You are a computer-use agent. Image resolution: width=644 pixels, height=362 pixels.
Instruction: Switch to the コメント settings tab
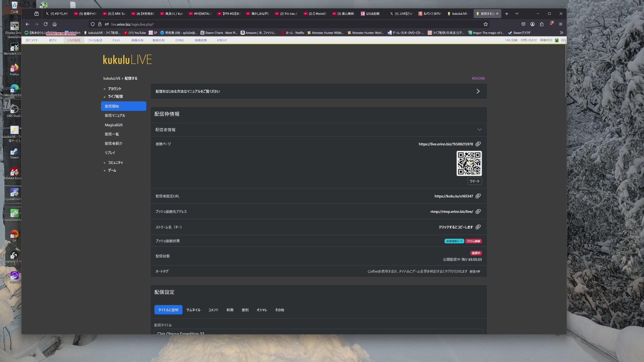(213, 310)
